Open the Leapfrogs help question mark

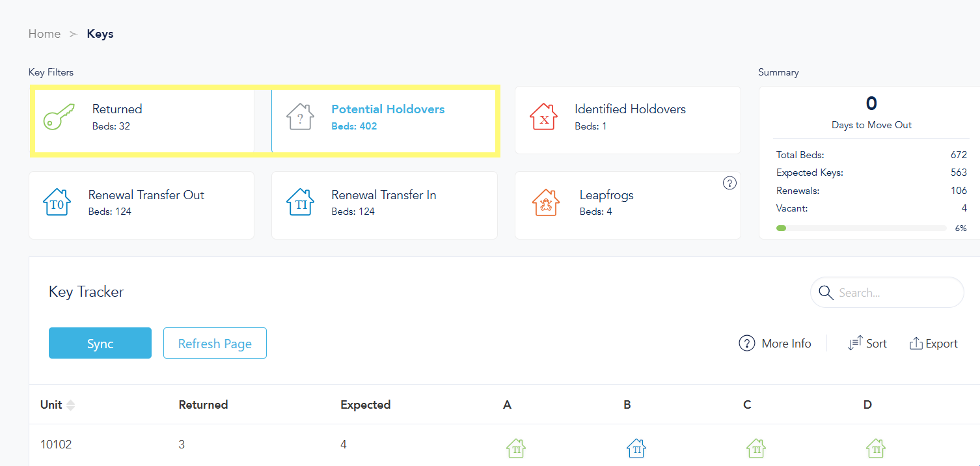click(729, 184)
